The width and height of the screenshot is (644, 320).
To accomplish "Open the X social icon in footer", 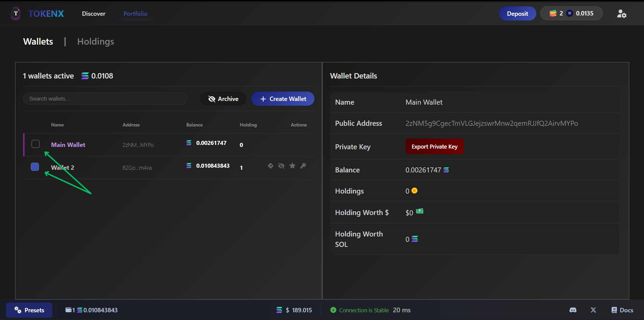I will pos(593,310).
